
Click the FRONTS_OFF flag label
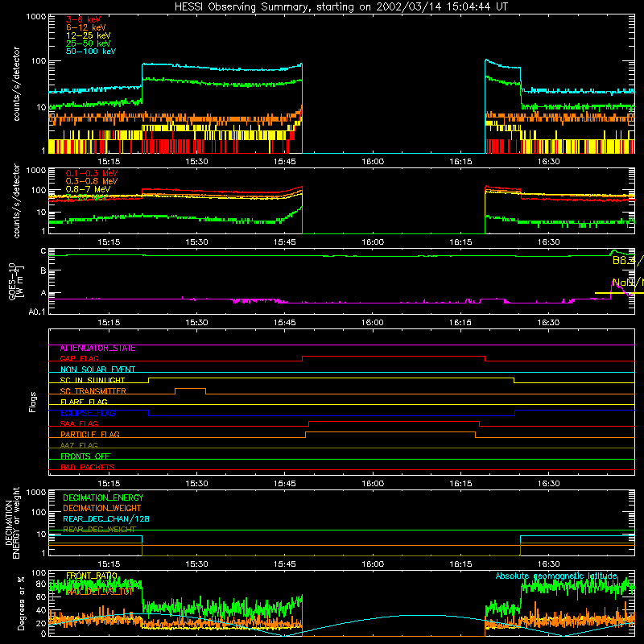pos(85,456)
